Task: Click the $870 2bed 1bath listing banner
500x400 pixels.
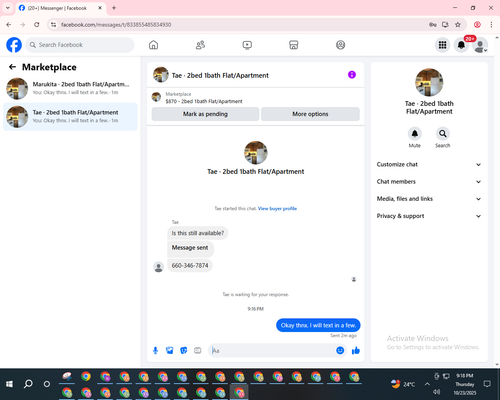Action: point(256,98)
